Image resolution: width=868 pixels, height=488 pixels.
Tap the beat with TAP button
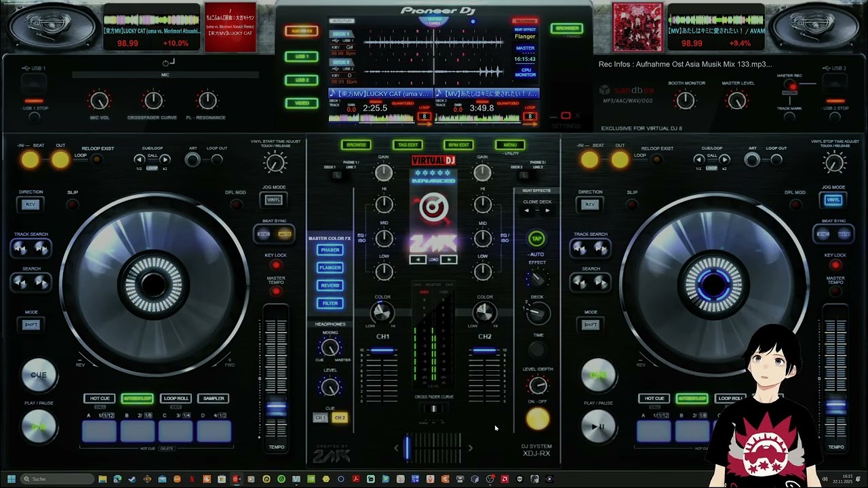[x=536, y=239]
